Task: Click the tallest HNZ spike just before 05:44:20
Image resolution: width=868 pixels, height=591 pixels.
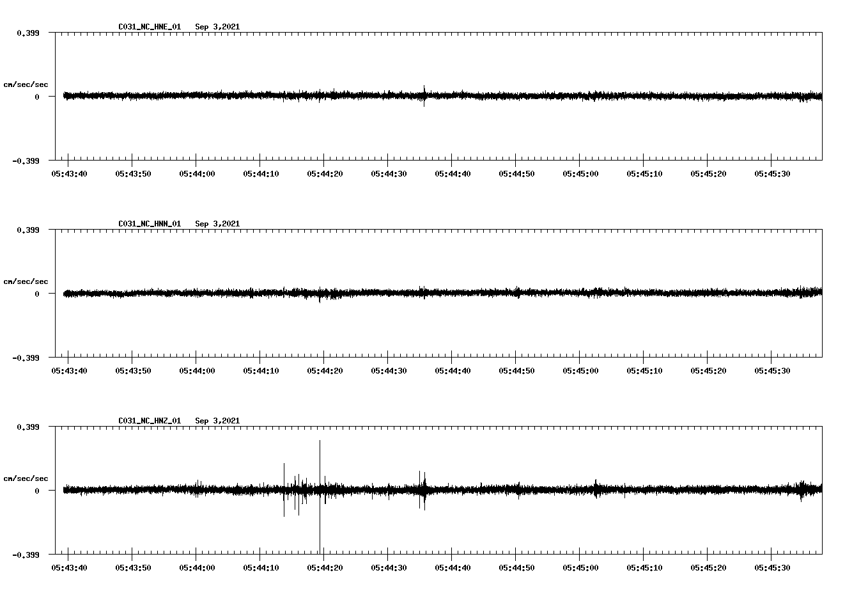Action: click(x=320, y=496)
